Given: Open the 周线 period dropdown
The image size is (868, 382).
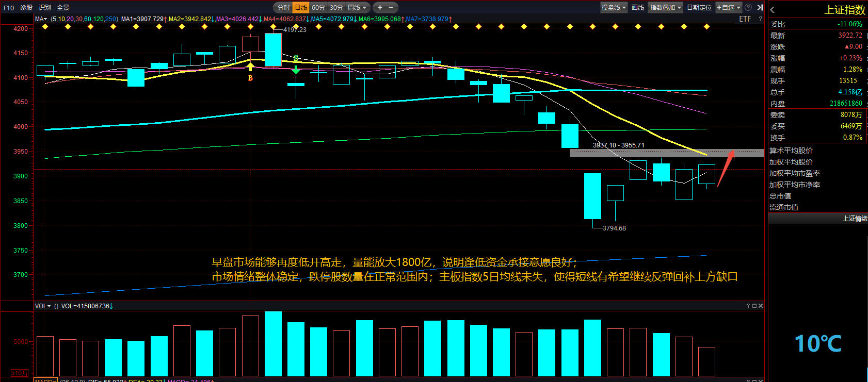Looking at the screenshot, I should (x=357, y=7).
